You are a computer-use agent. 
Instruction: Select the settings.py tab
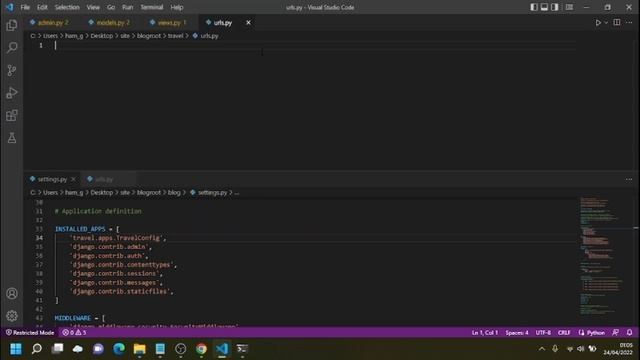click(52, 179)
